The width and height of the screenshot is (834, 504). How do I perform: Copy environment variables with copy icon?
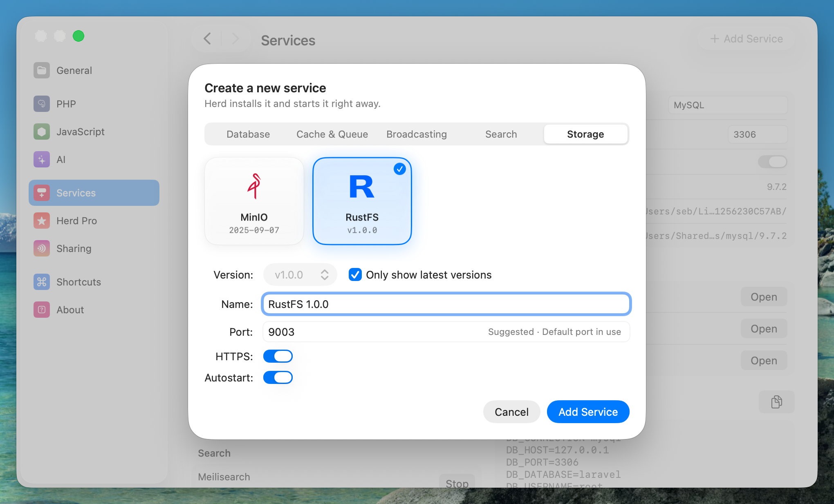click(776, 402)
